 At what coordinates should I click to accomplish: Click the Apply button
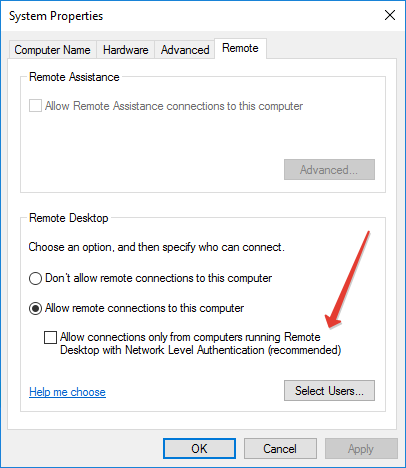(361, 449)
